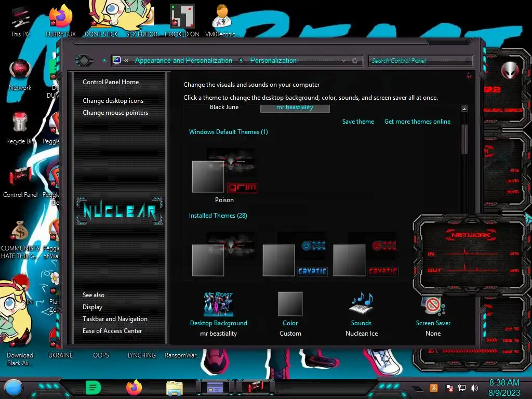Switch to the Personalization window taskbar button
The width and height of the screenshot is (532, 399).
215,388
